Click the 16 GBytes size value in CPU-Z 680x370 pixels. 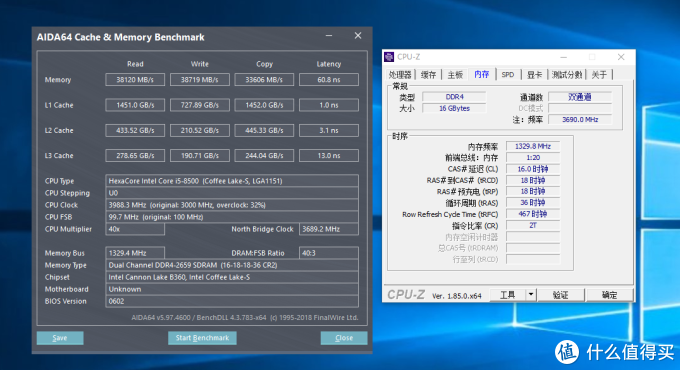tap(454, 108)
